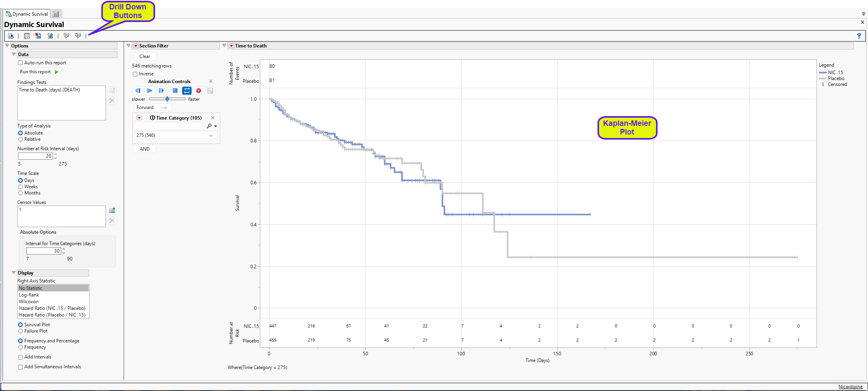This screenshot has height=391, width=868.
Task: Open the Section Filter red triangle menu
Action: [136, 46]
